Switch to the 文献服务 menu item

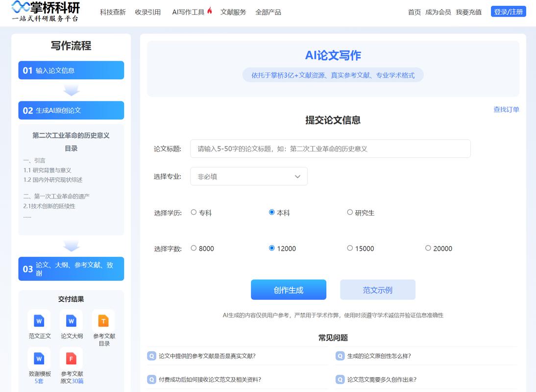point(234,12)
